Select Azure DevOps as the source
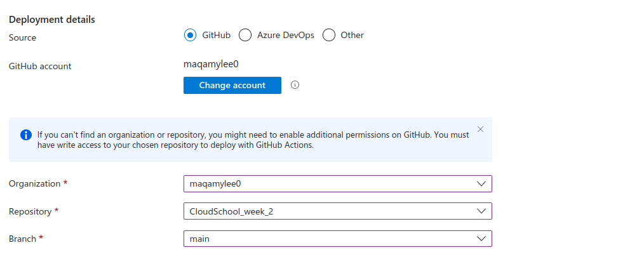This screenshot has width=644, height=264. pos(245,36)
